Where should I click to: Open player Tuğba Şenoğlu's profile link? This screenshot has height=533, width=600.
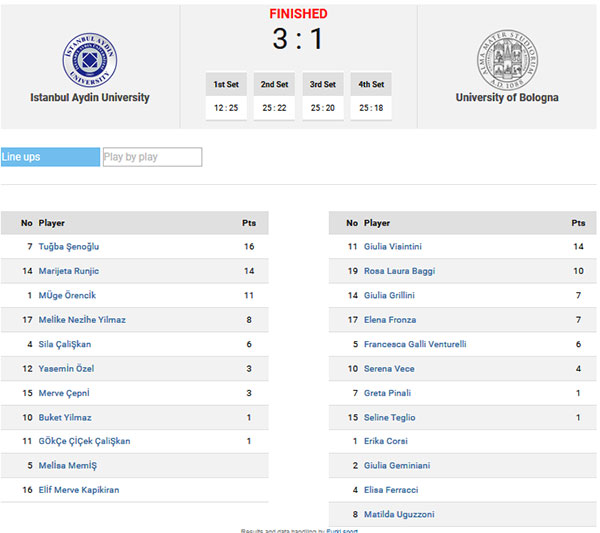[69, 246]
